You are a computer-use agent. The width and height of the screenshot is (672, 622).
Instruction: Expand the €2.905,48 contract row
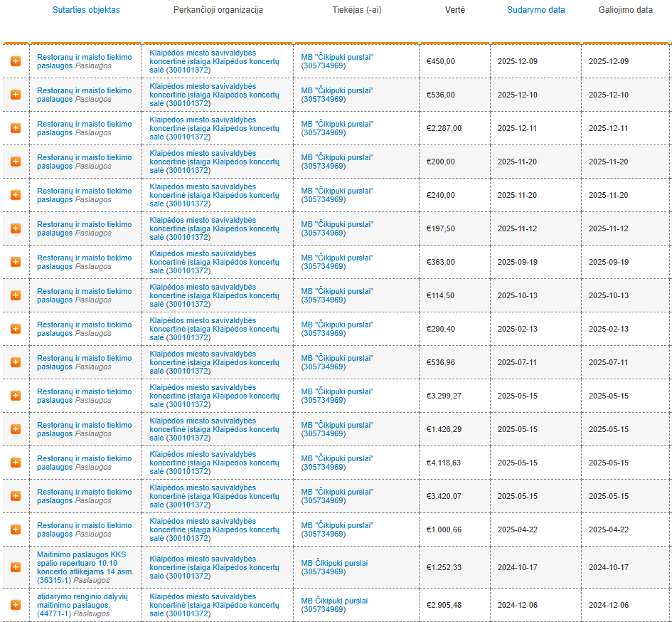16,605
